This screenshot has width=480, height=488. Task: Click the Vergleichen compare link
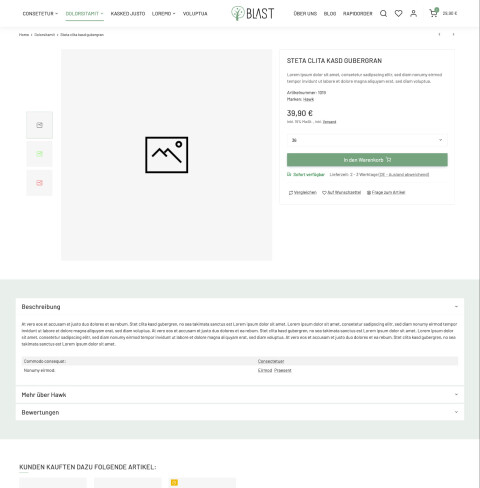303,192
